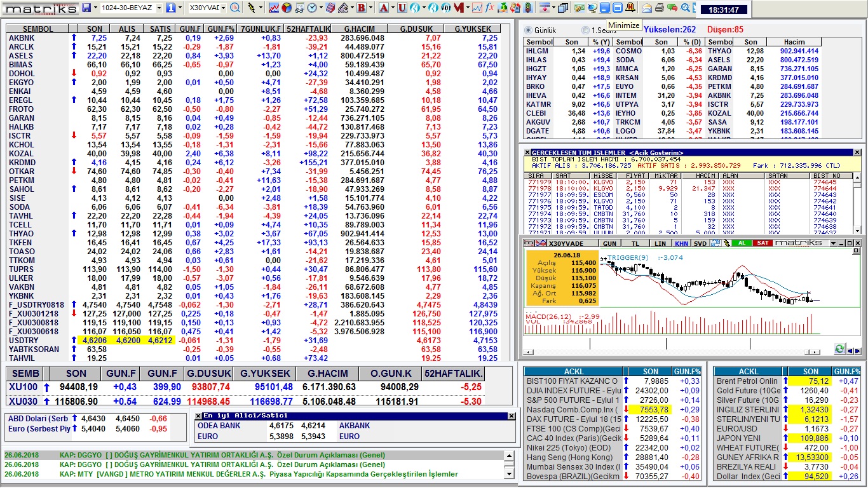This screenshot has width=868, height=488.
Task: Click the red letter U icon
Action: click(402, 8)
